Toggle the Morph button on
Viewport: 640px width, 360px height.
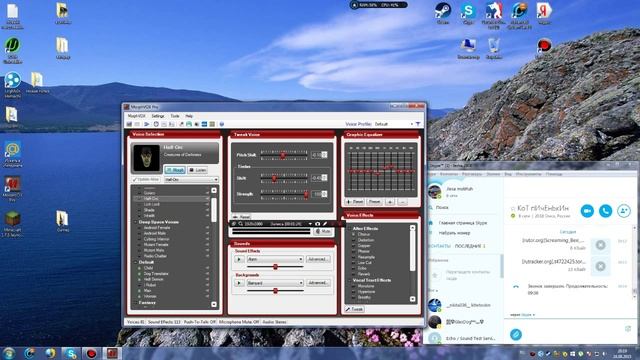tap(175, 170)
